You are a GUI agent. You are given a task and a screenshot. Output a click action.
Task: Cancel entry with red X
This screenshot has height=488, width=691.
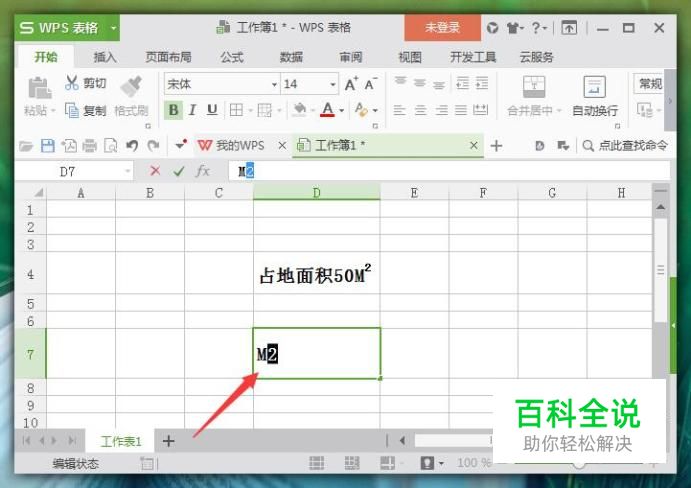[x=155, y=171]
